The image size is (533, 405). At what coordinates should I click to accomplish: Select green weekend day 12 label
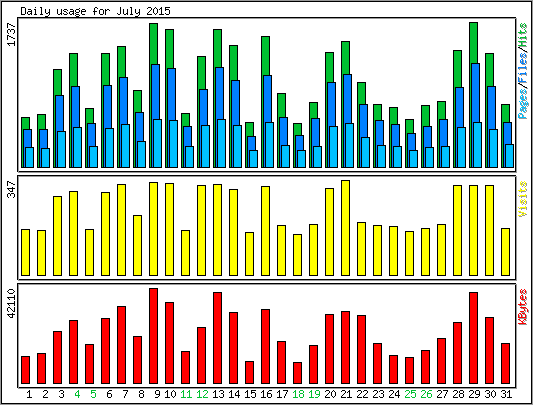pyautogui.click(x=202, y=394)
